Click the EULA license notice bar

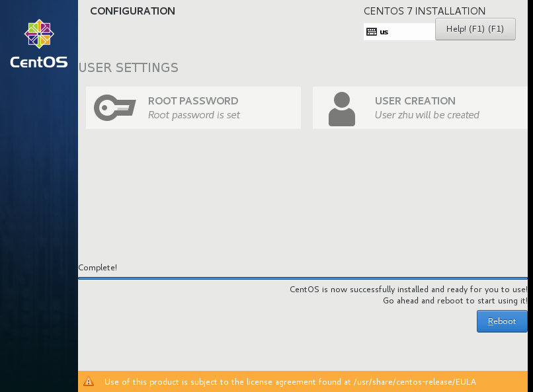click(x=302, y=381)
